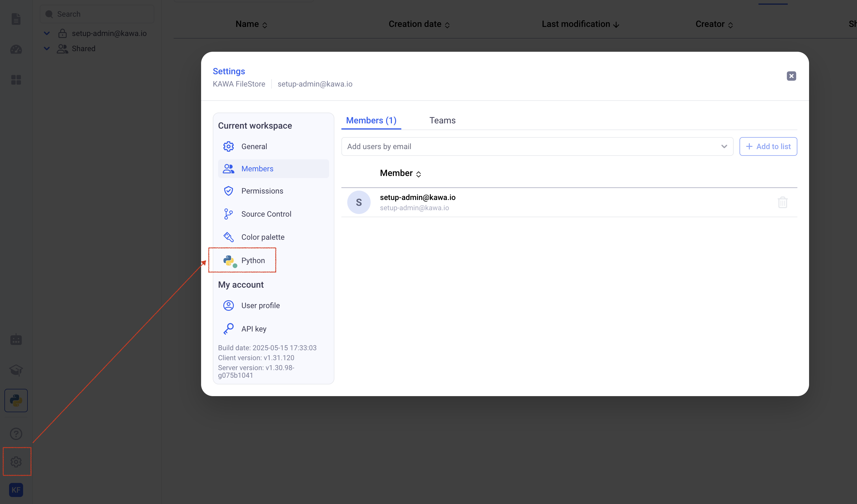Go to Permissions settings
This screenshot has height=504, width=857.
click(262, 191)
